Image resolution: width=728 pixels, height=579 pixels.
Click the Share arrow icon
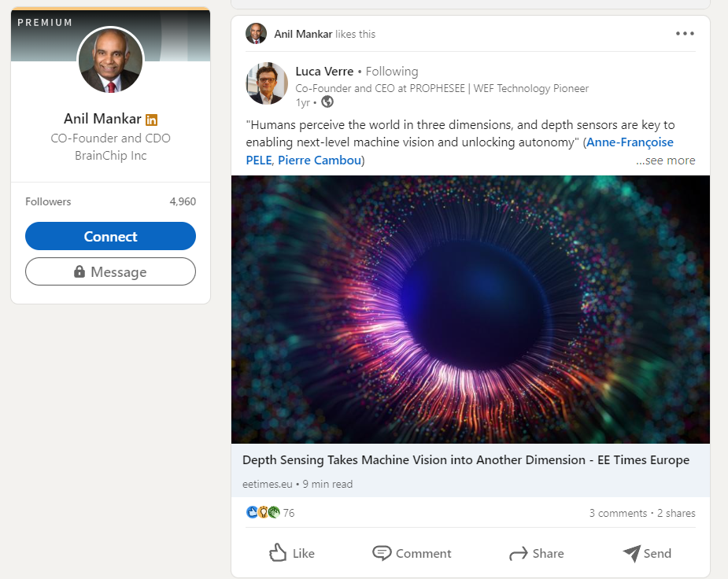coord(518,554)
